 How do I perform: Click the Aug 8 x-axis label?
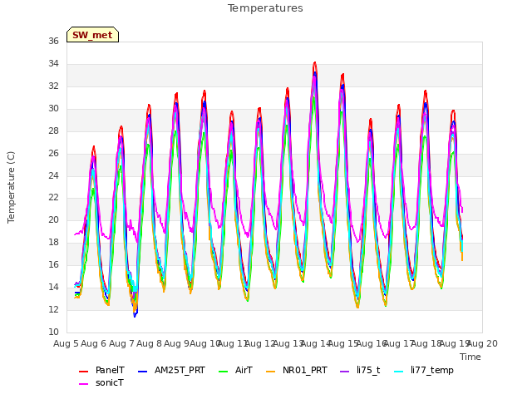(x=149, y=343)
